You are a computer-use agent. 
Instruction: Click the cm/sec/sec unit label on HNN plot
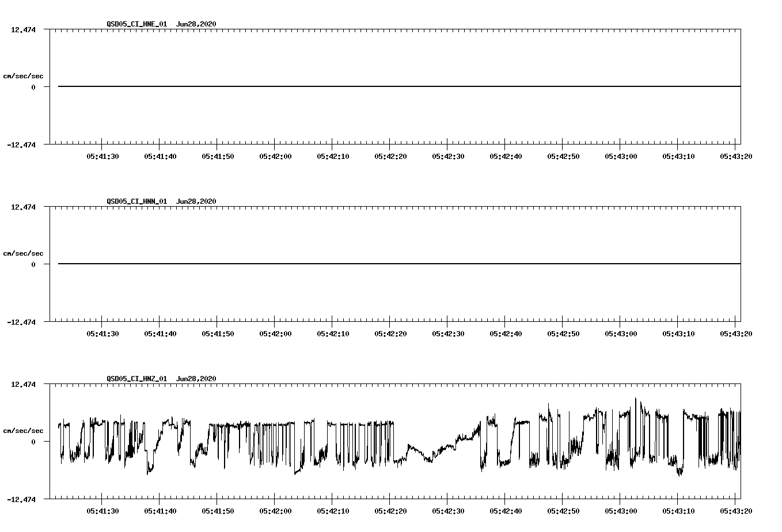tap(23, 253)
